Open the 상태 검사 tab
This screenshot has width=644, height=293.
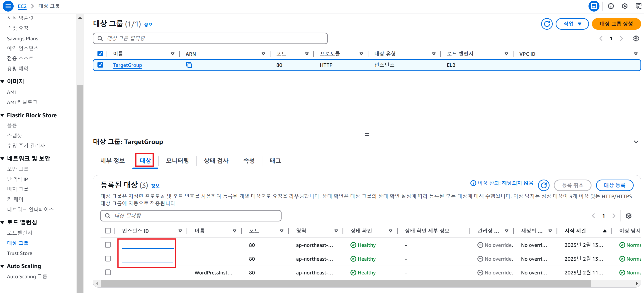point(216,161)
